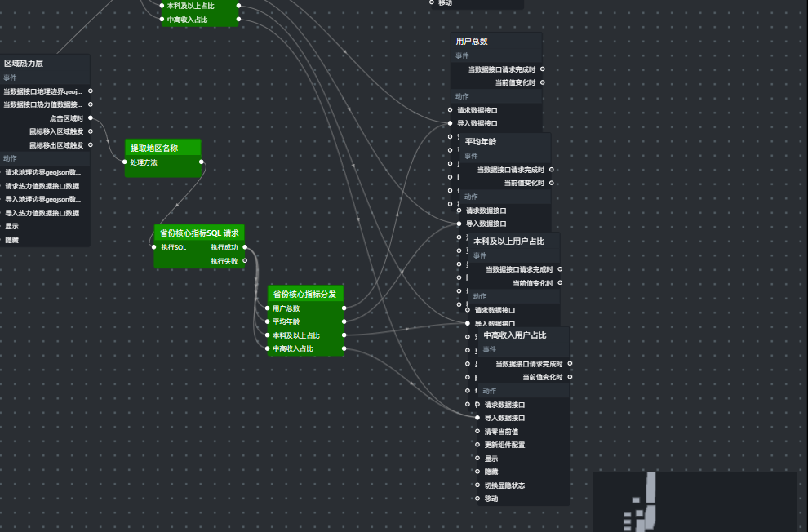Click the 更新组件配置 action port
Viewport: 808px width, 532px height.
point(477,445)
